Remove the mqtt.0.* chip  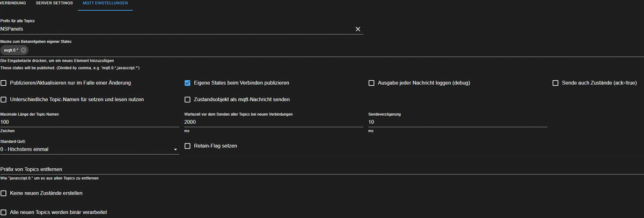[24, 50]
